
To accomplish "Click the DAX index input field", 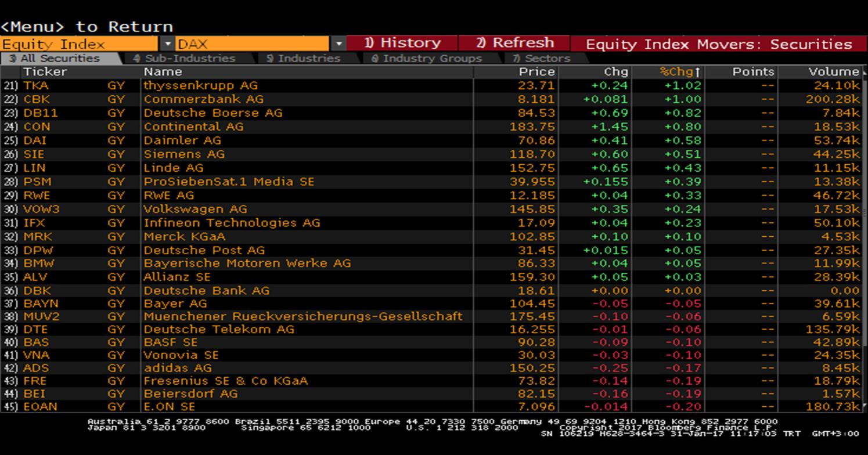I will point(253,44).
